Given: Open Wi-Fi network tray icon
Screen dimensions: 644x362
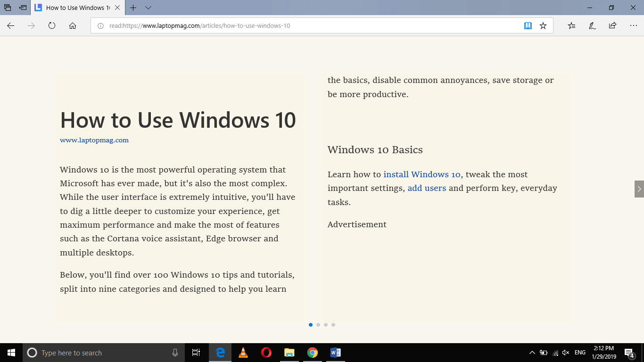Looking at the screenshot, I should click(555, 353).
